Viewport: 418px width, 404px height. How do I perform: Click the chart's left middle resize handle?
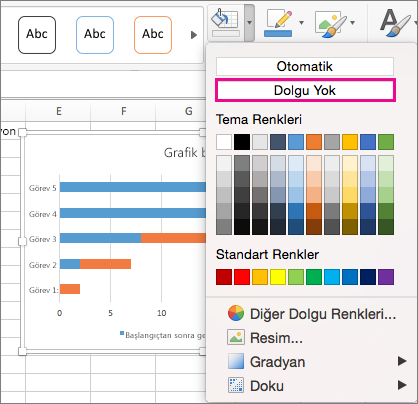pos(22,241)
